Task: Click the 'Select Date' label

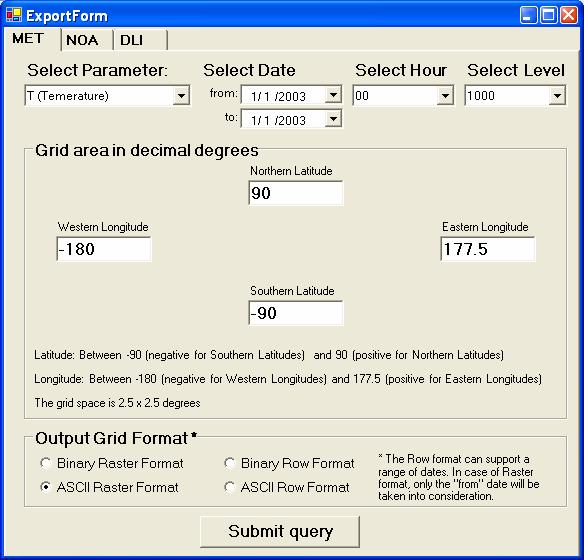Action: 249,70
